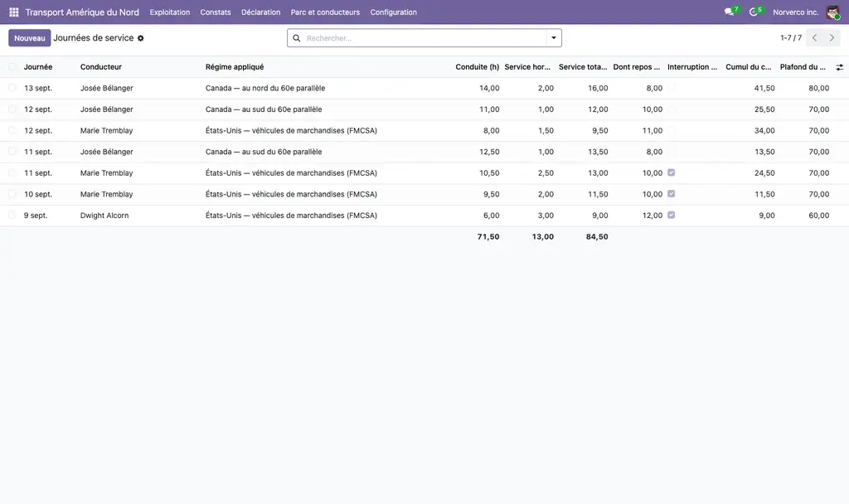
Task: Select the 12 sept. Josée Bélanger row checkbox
Action: 12,109
